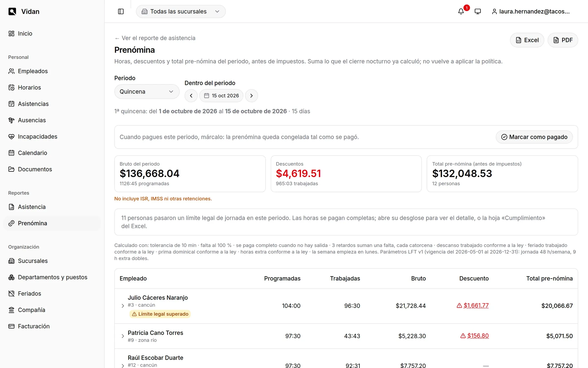Open the Quincena period dropdown
Image resolution: width=588 pixels, height=368 pixels.
click(147, 92)
